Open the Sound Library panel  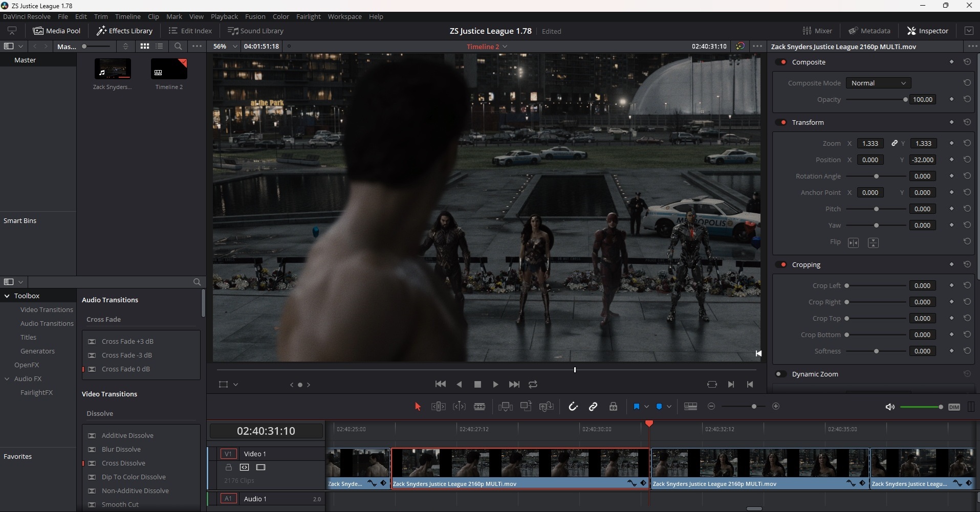tap(255, 31)
